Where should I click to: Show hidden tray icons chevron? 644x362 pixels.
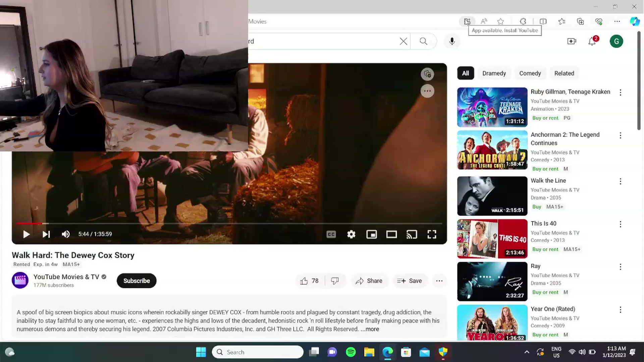pos(527,352)
